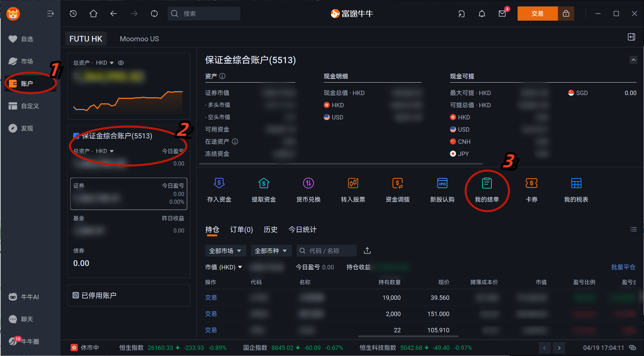Click the 恒生指数 index ticker
This screenshot has height=356, width=644.
coord(173,348)
